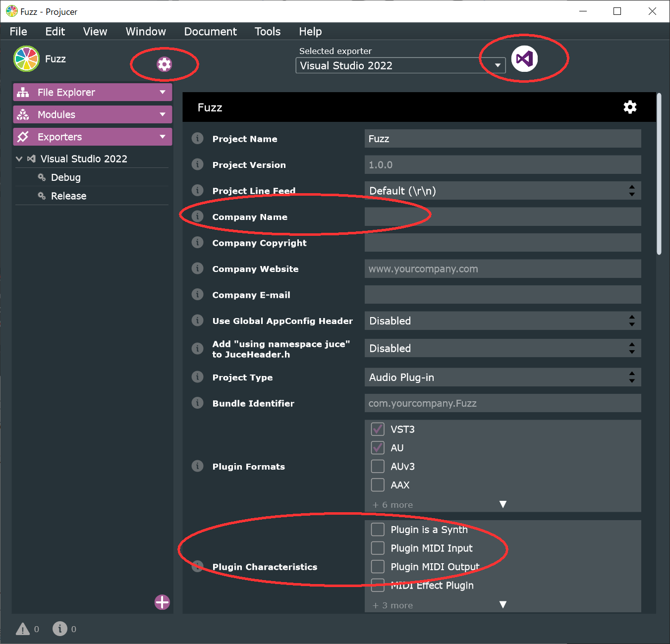Image resolution: width=670 pixels, height=644 pixels.
Task: Click the Bundle Identifier field
Action: (503, 403)
